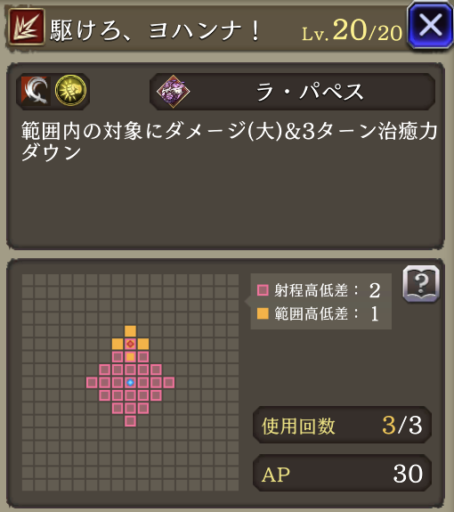The height and width of the screenshot is (512, 454).
Task: Click the Lv. 20/20 level indicator
Action: pyautogui.click(x=352, y=31)
